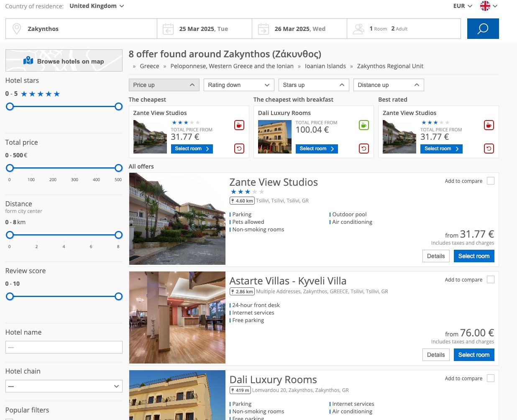Open the EUR currency dropdown

point(463,6)
